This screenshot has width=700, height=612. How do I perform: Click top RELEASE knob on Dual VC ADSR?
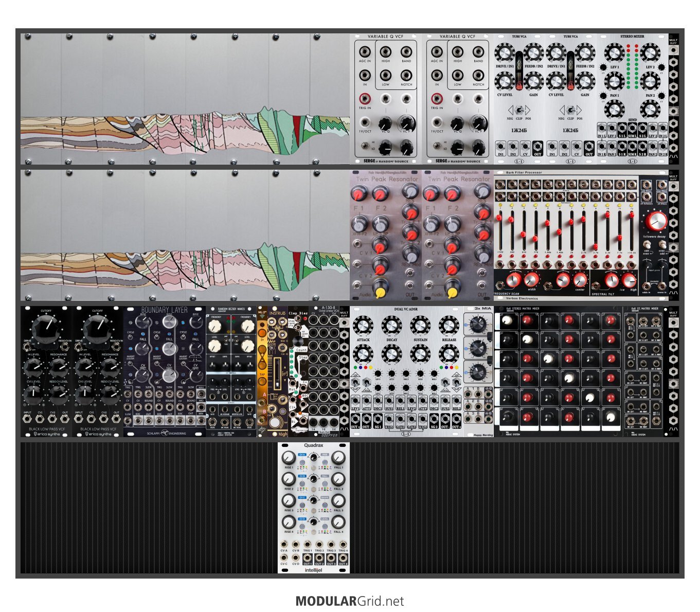point(449,326)
